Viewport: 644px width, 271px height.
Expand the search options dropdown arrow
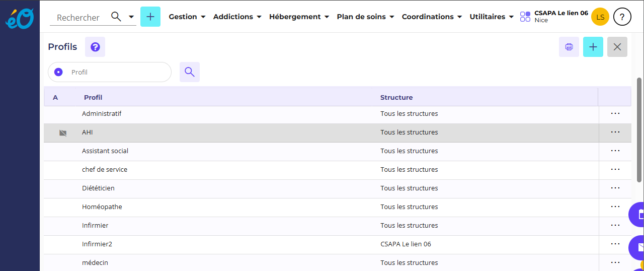[131, 17]
